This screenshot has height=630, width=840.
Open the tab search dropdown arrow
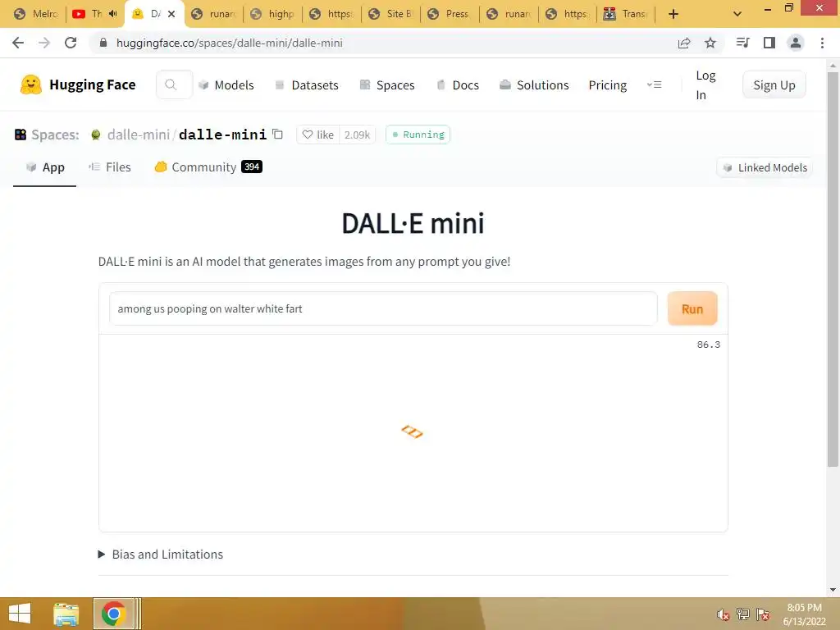click(737, 14)
